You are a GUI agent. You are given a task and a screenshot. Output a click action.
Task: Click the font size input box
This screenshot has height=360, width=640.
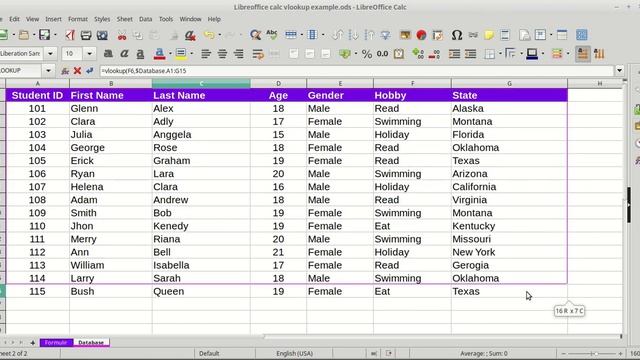click(x=73, y=53)
